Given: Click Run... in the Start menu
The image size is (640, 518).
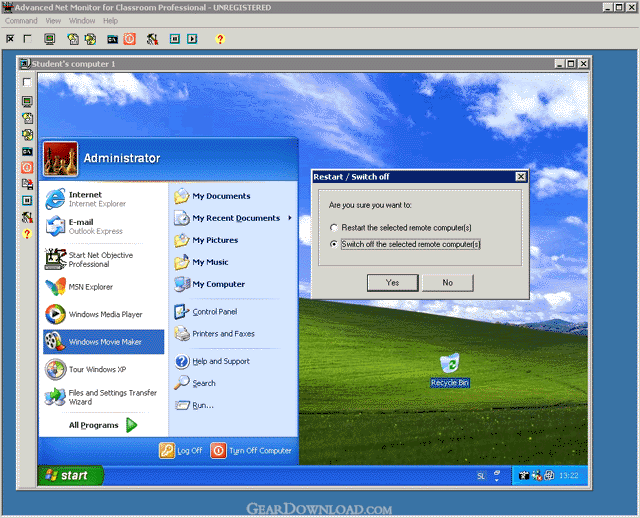Looking at the screenshot, I should tap(233, 405).
